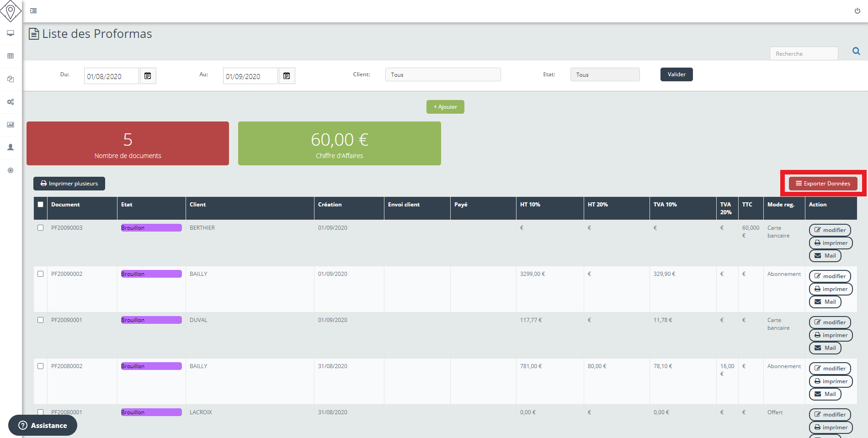The image size is (868, 438).
Task: Select the Client column header
Action: [198, 205]
